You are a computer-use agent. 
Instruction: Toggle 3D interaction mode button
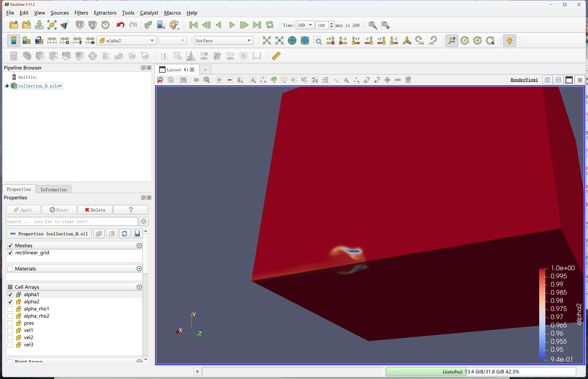(x=196, y=80)
